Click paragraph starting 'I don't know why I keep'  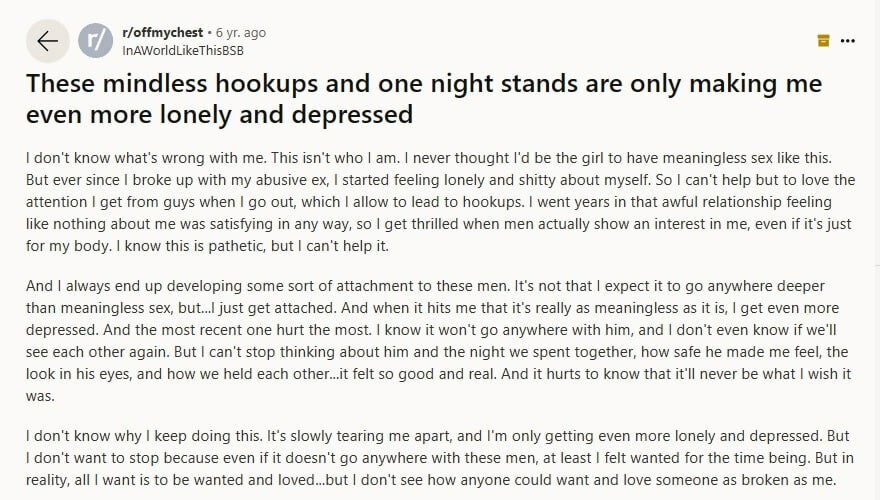pyautogui.click(x=439, y=458)
